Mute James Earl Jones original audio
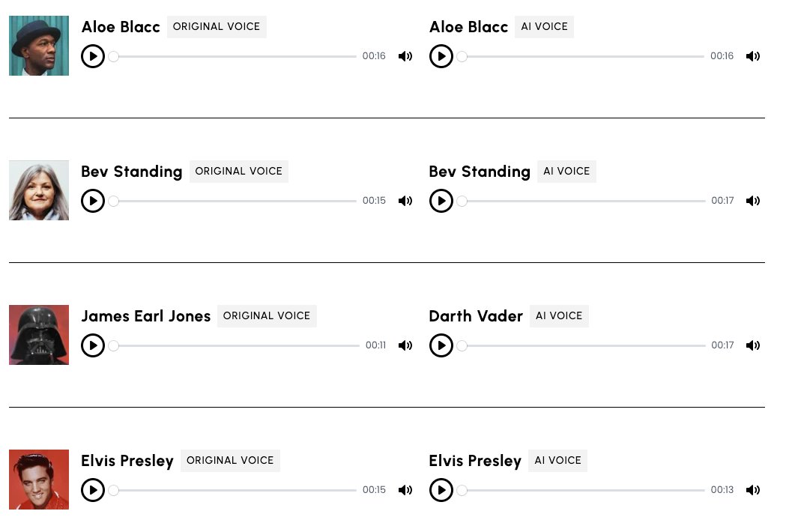The height and width of the screenshot is (532, 789). [405, 345]
